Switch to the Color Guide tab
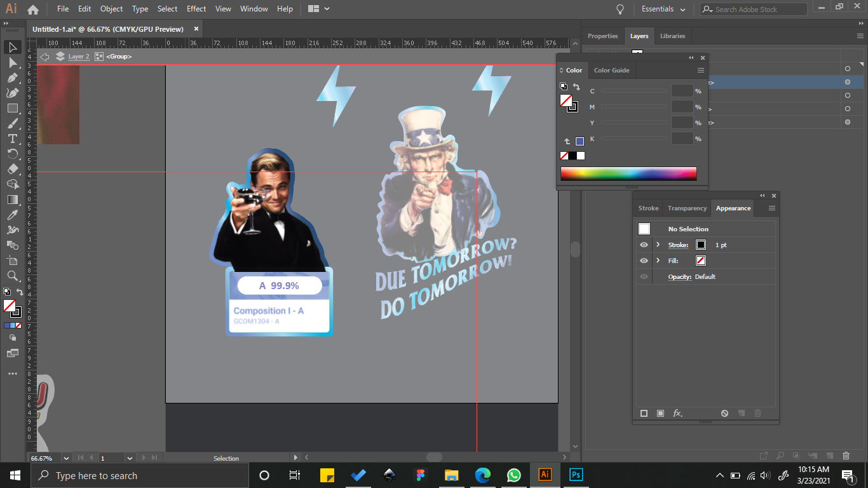This screenshot has height=488, width=868. coord(611,70)
